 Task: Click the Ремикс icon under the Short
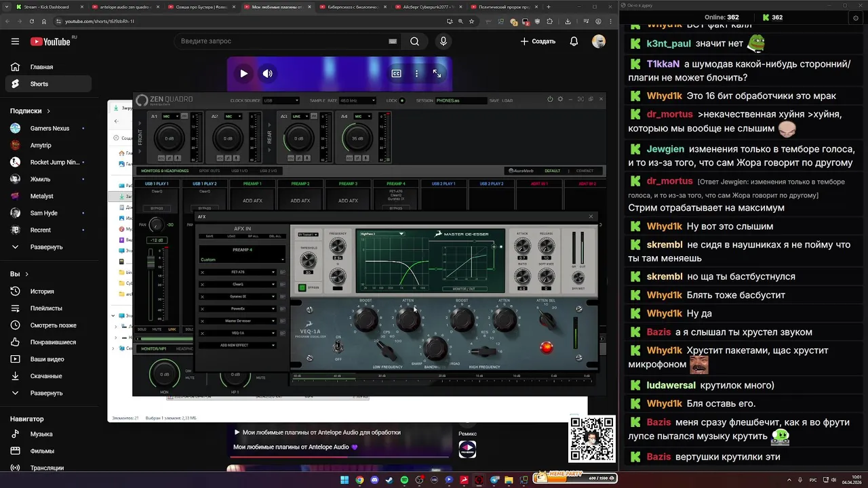pos(467,449)
